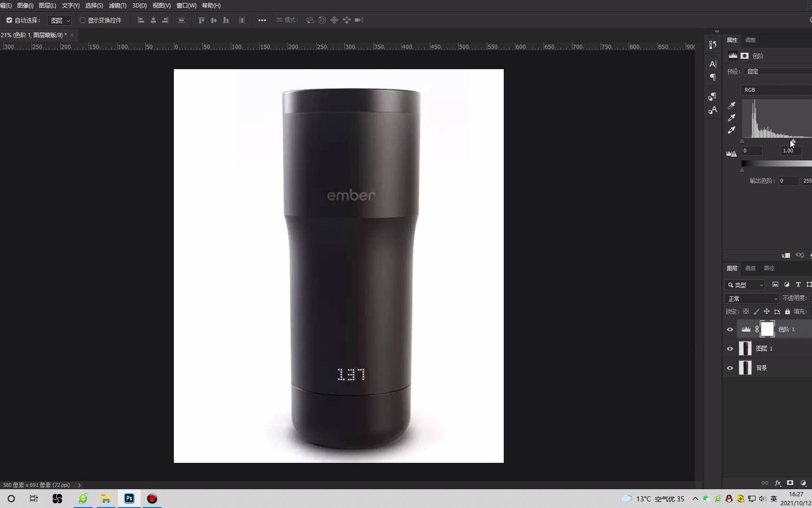Distribute layers horizontally in options bar
The image size is (812, 508).
(242, 20)
